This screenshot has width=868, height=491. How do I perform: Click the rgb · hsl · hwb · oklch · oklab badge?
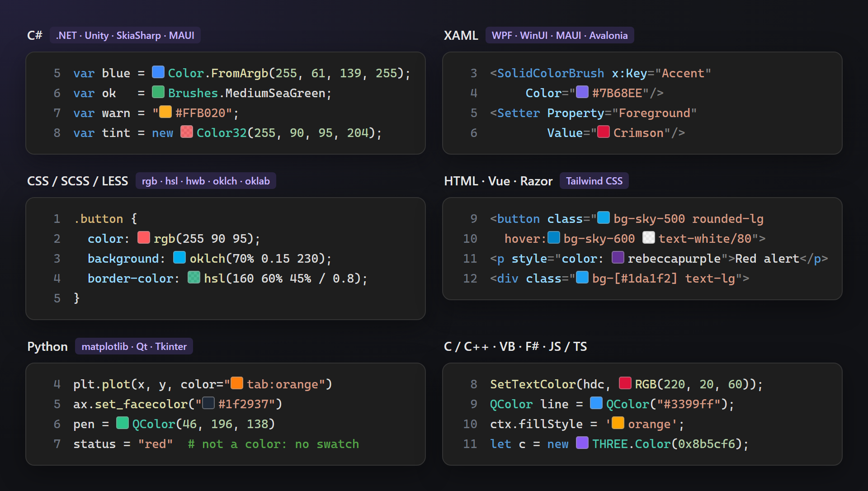(x=206, y=181)
